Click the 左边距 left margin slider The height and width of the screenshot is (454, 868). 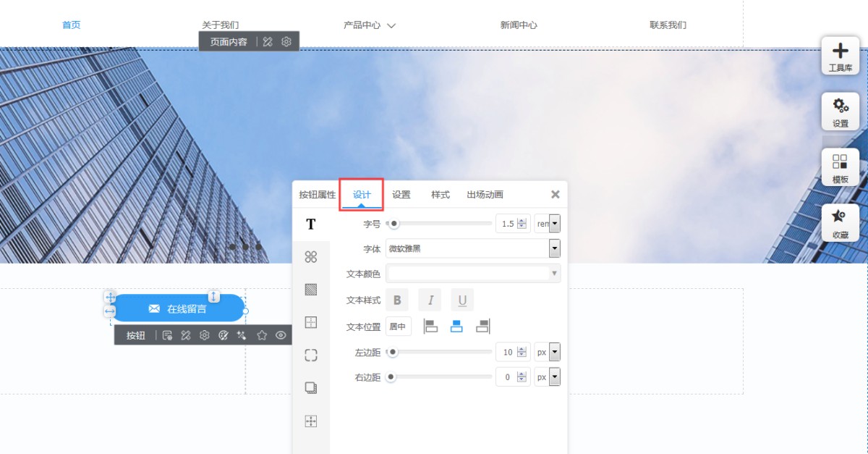click(440, 353)
